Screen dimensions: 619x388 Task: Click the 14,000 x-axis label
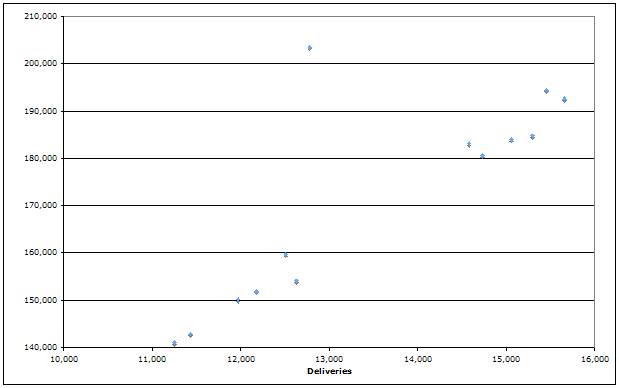coord(418,359)
